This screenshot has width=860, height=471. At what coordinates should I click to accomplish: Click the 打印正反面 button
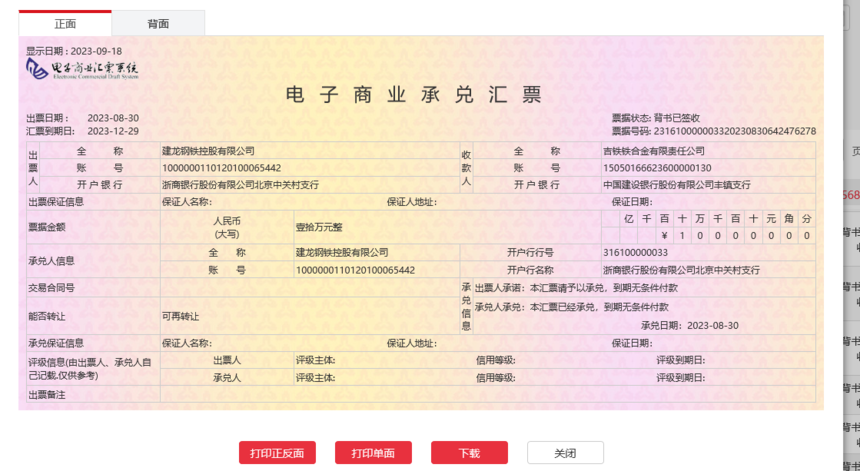[277, 453]
